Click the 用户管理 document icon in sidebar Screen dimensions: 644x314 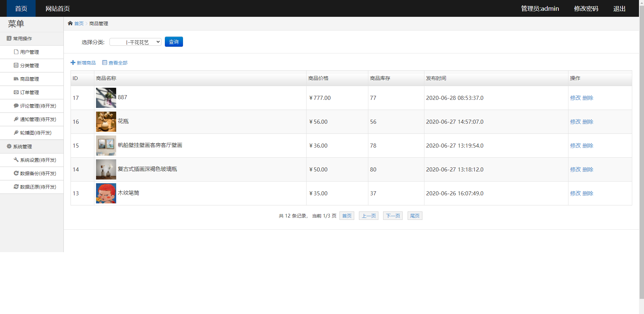pyautogui.click(x=16, y=52)
